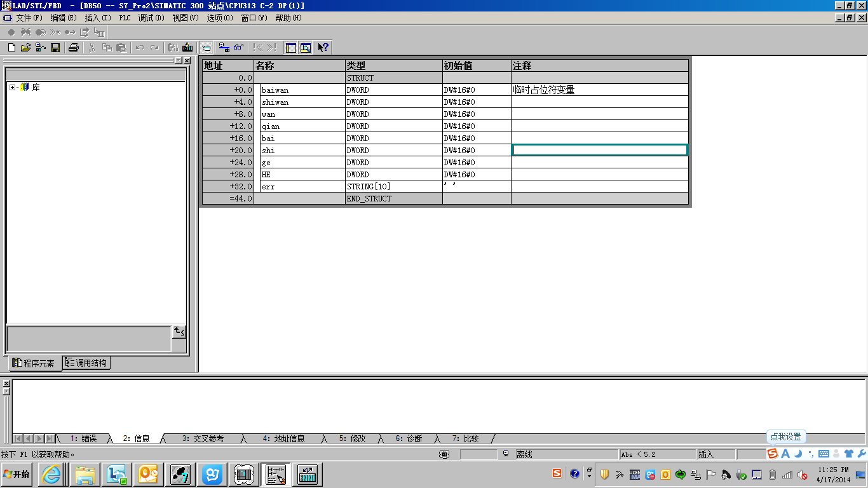This screenshot has width=868, height=488.
Task: Switch to the 5: 修改 output tab
Action: pos(353,438)
